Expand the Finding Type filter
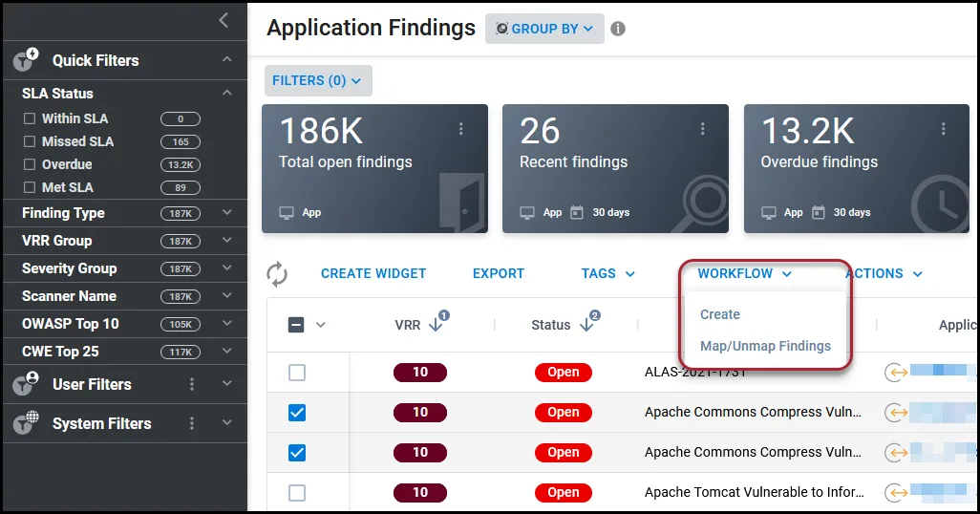The image size is (980, 514). click(x=227, y=213)
